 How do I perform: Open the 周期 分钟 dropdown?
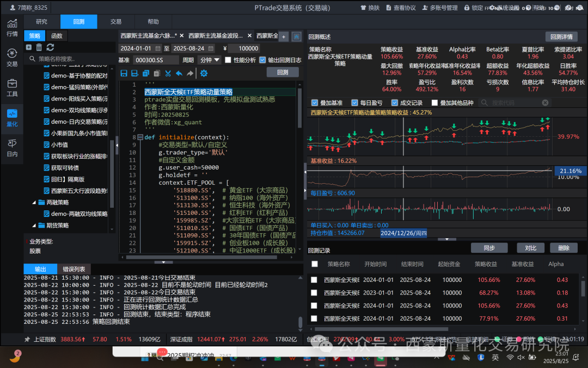(209, 60)
